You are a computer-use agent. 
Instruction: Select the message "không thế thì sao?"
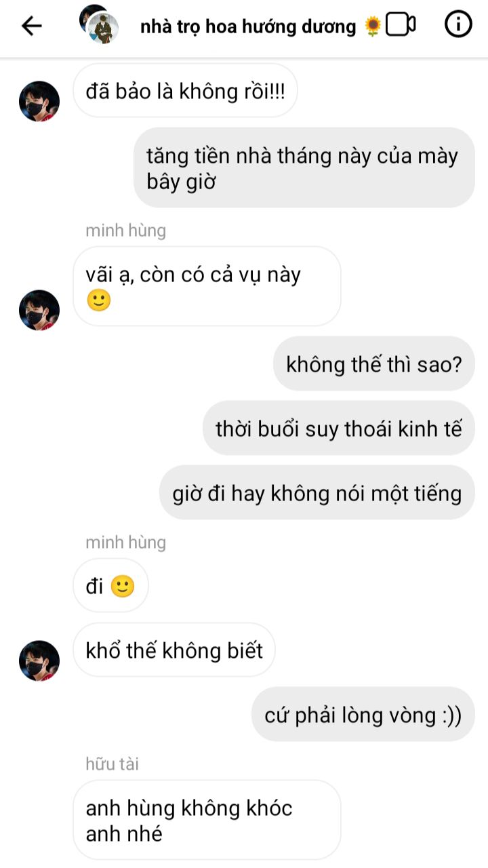374,364
